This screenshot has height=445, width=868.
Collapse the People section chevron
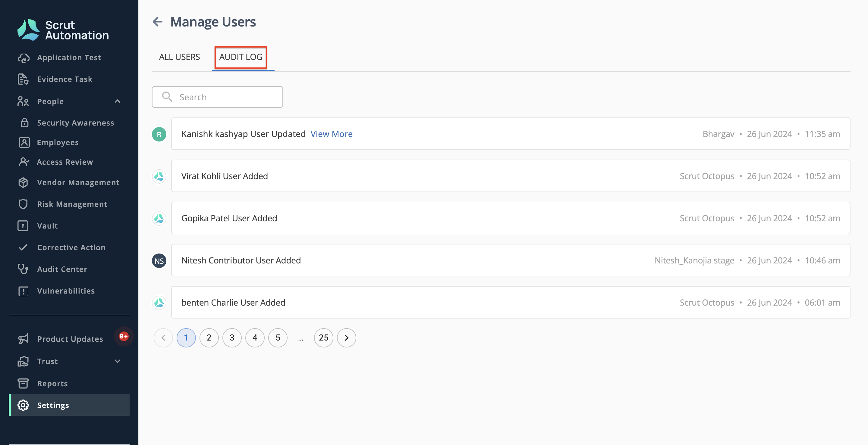click(117, 101)
